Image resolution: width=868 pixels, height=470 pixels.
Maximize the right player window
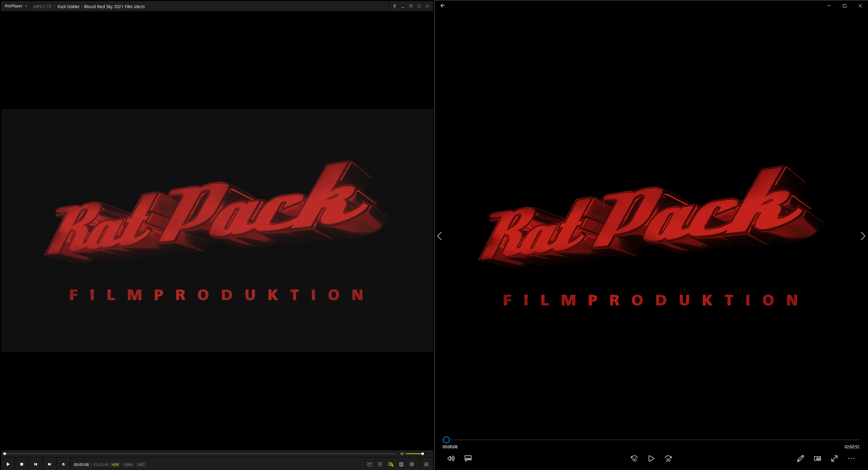[845, 5]
